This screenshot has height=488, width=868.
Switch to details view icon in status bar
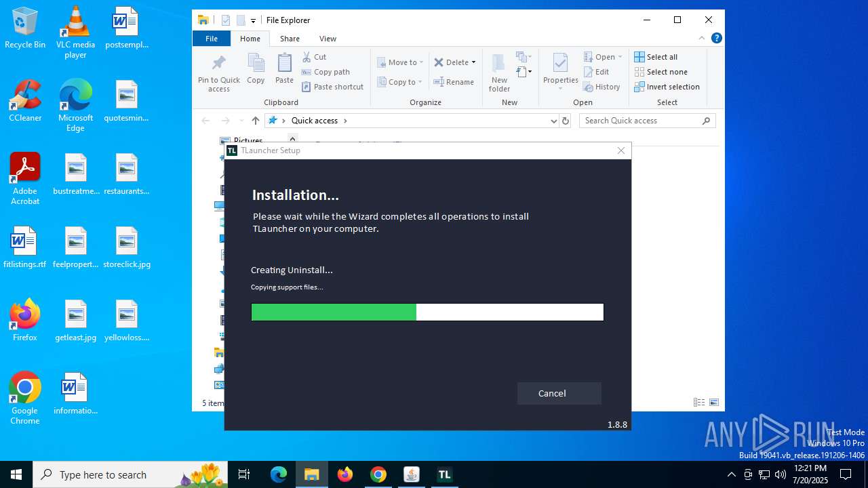point(699,403)
